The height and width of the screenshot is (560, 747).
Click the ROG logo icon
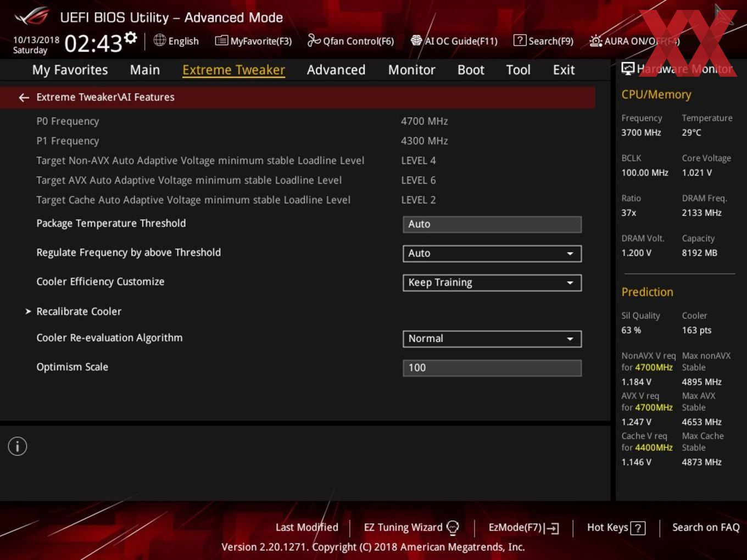coord(32,16)
